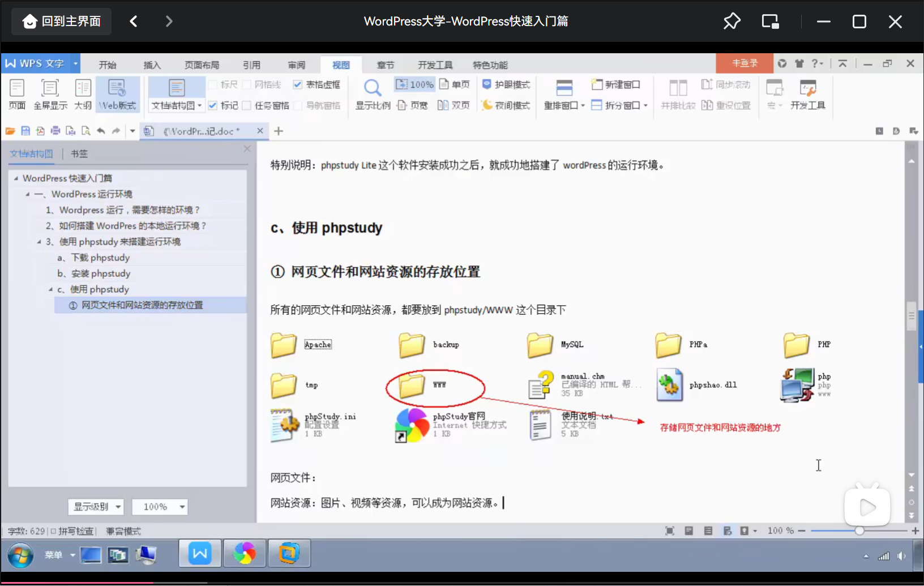
Task: Collapse the WordPress 快速入门篇 tree node
Action: point(16,178)
